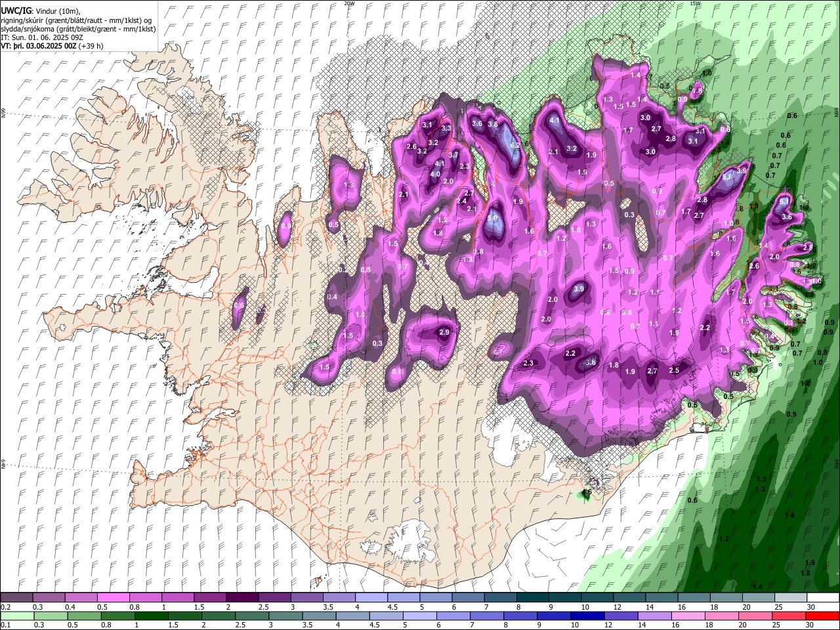Viewport: 840px width, 630px height.
Task: Click the "2.5" label in the top legend row
Action: tap(264, 607)
